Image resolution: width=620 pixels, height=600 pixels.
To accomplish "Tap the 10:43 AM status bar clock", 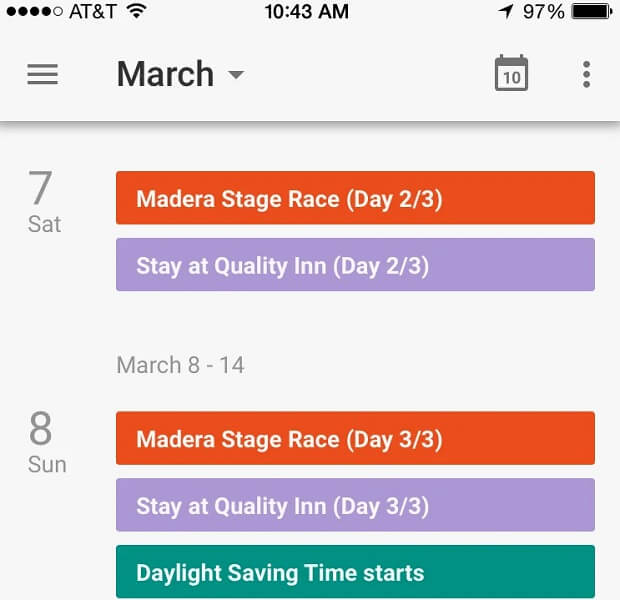I will [x=307, y=13].
